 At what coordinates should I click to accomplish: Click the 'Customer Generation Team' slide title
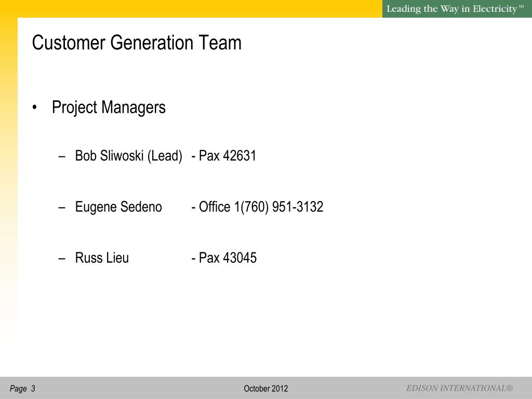137,43
